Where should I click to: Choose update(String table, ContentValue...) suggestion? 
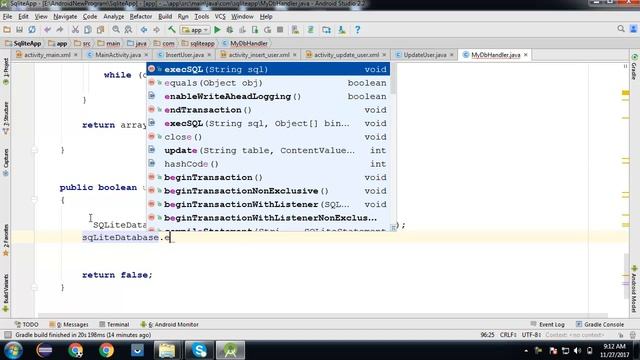click(268, 150)
